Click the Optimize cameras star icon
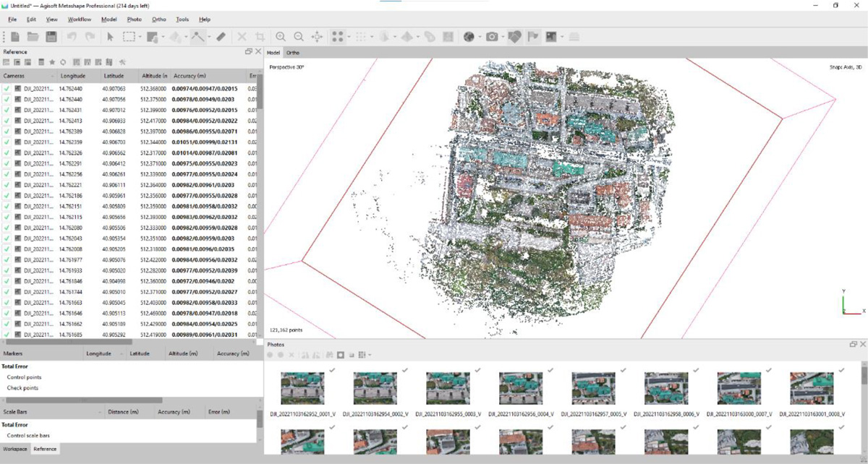This screenshot has width=868, height=464. click(x=52, y=63)
